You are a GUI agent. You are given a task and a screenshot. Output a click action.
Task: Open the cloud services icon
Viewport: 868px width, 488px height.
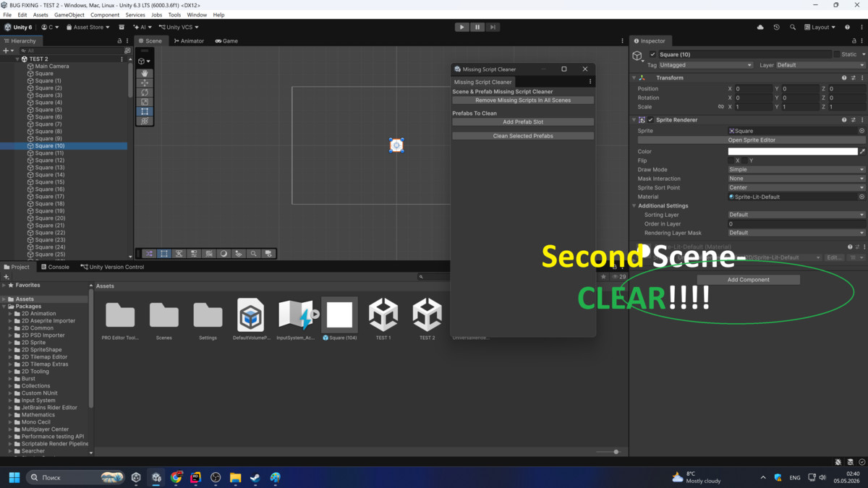pos(760,27)
